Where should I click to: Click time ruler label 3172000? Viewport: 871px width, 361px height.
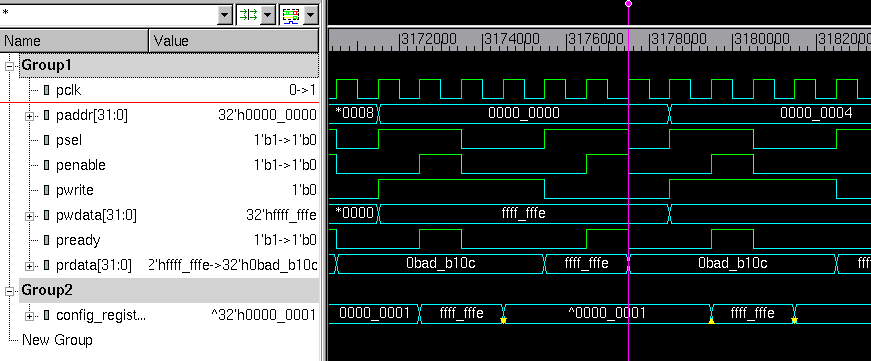click(428, 40)
